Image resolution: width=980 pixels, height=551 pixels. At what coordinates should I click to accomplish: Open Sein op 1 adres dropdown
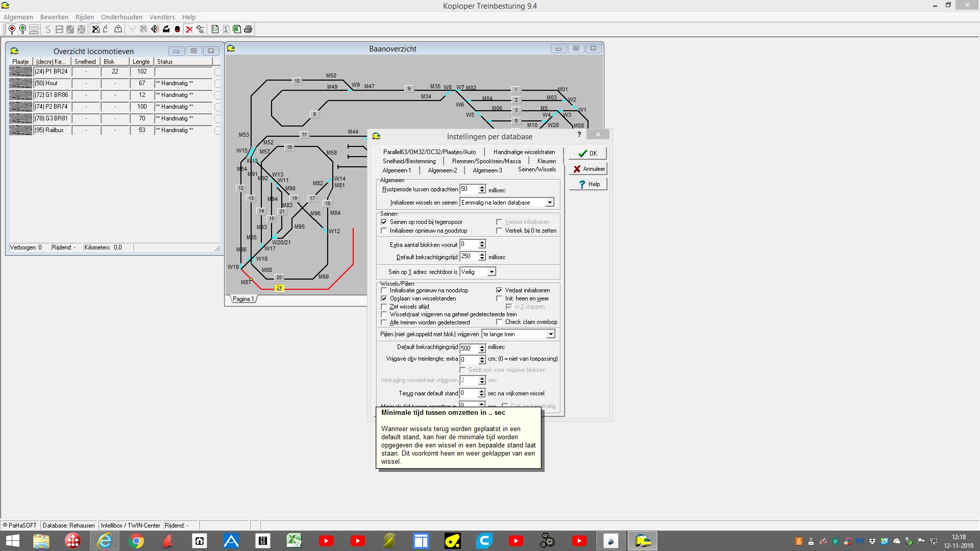[492, 272]
